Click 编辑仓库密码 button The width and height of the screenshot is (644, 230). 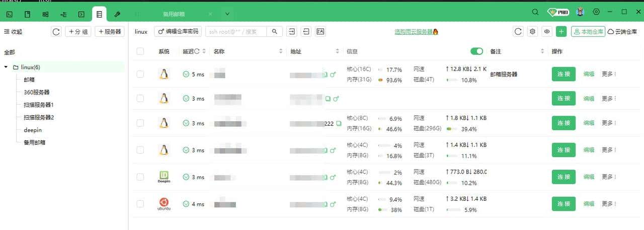tap(178, 31)
